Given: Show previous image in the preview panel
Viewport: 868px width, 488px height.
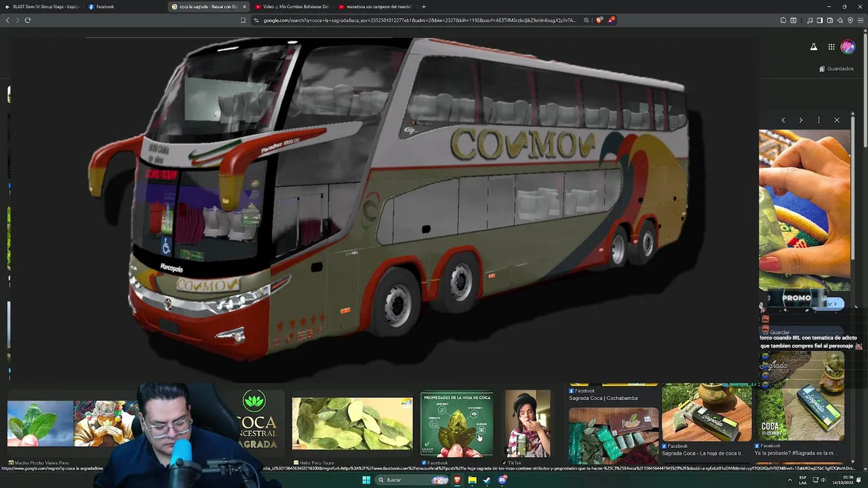Looking at the screenshot, I should 783,120.
